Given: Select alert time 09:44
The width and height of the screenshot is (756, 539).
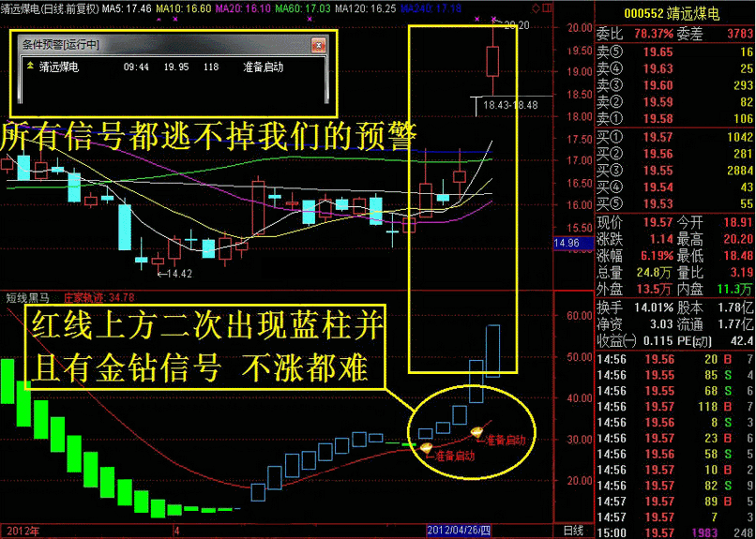Looking at the screenshot, I should 136,67.
